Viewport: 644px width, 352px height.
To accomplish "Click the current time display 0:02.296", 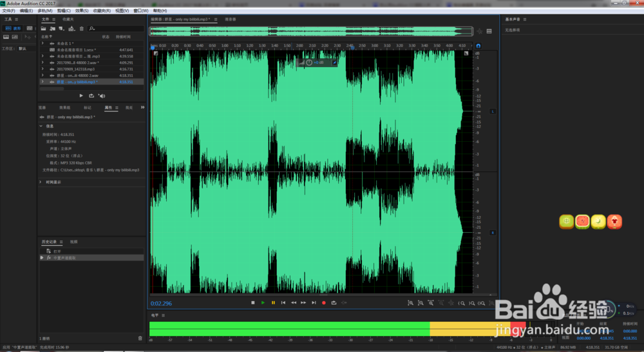I will coord(161,304).
